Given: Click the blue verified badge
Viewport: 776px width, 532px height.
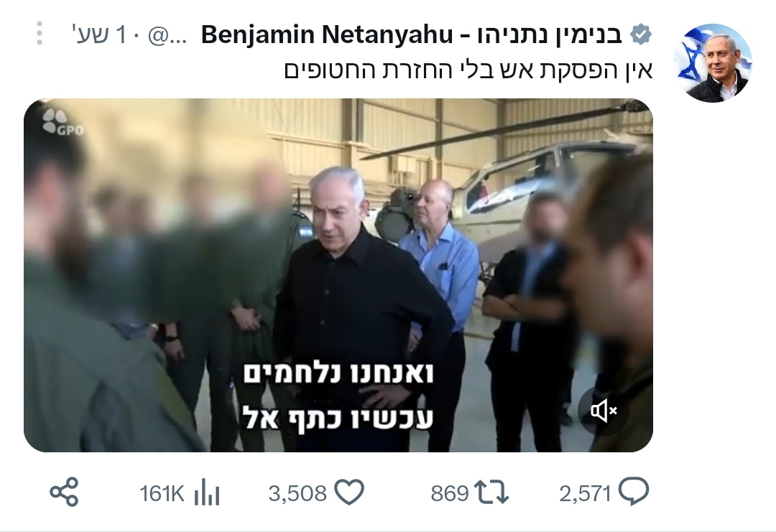Looking at the screenshot, I should (642, 34).
